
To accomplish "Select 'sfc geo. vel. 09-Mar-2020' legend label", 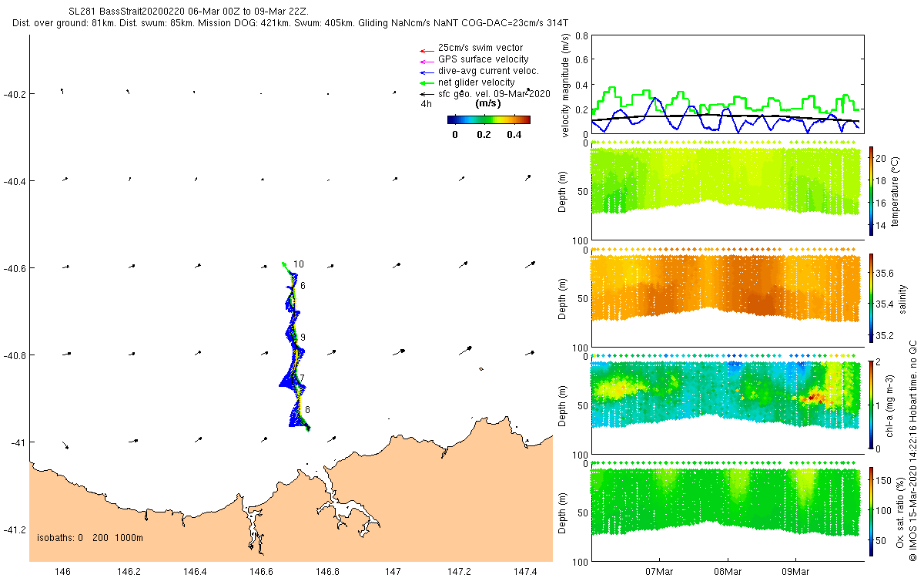I will 494,94.
